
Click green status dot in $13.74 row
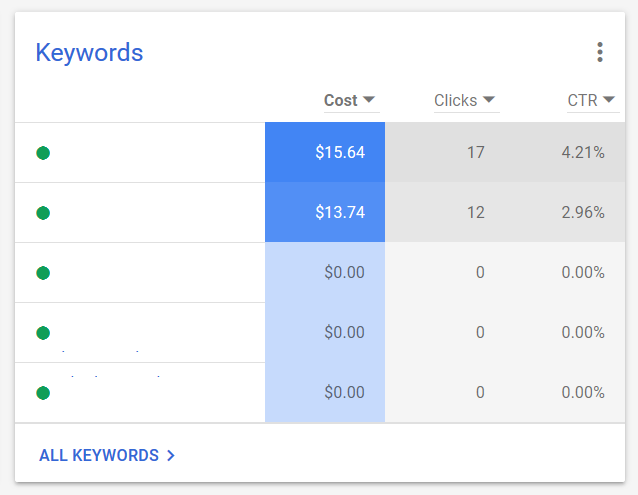pyautogui.click(x=43, y=213)
